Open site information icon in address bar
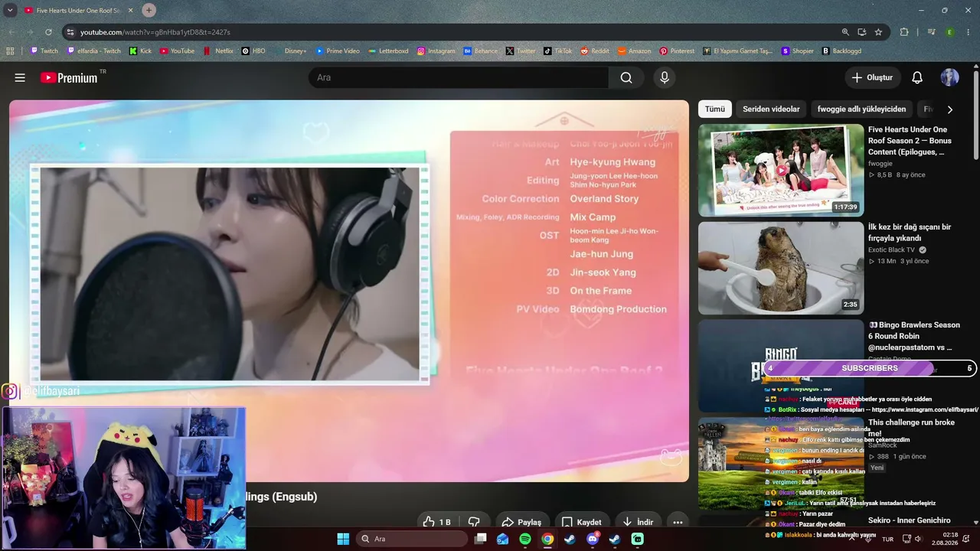The image size is (980, 551). click(70, 32)
